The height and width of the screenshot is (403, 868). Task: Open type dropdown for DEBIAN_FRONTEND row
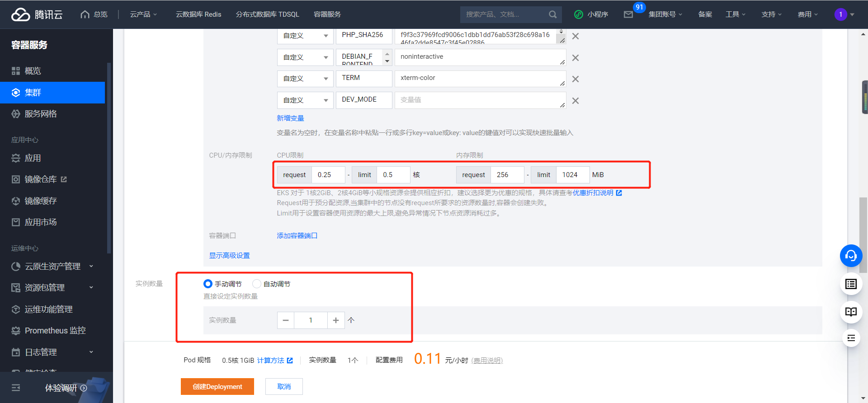coord(305,57)
